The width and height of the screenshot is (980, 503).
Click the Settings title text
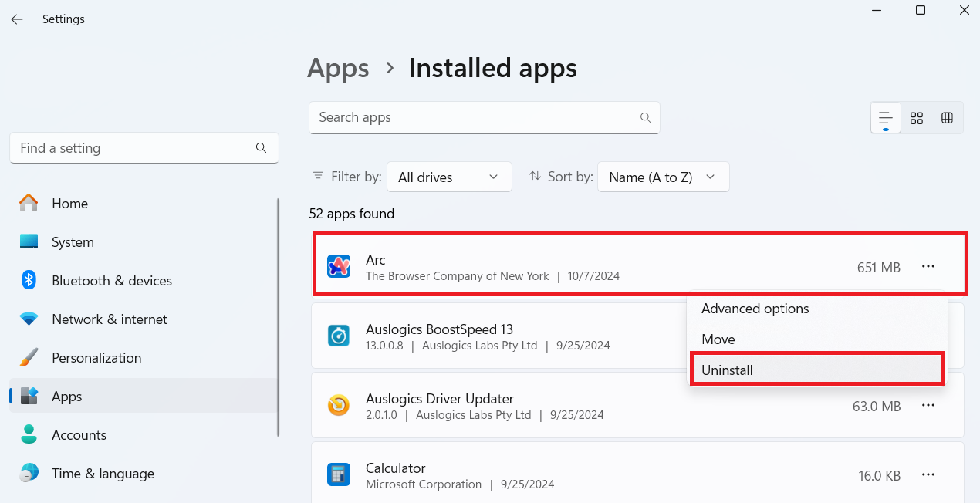pos(63,19)
